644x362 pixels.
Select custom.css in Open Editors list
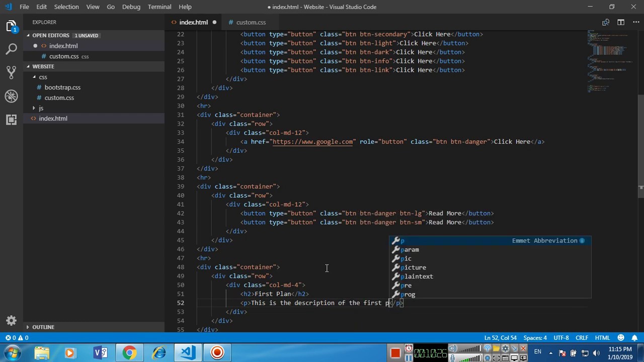(64, 56)
